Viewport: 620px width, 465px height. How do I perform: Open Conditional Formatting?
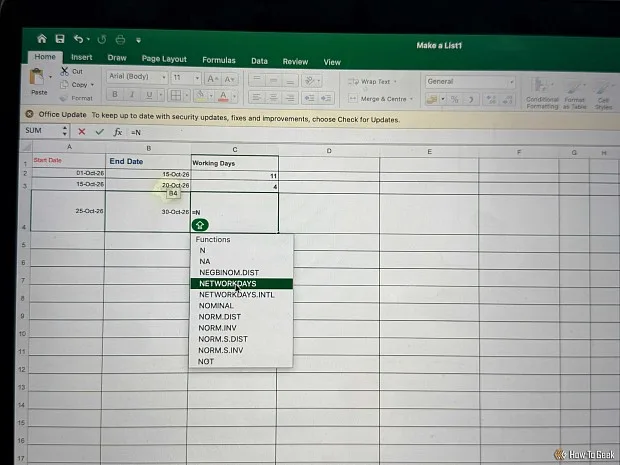[x=542, y=94]
